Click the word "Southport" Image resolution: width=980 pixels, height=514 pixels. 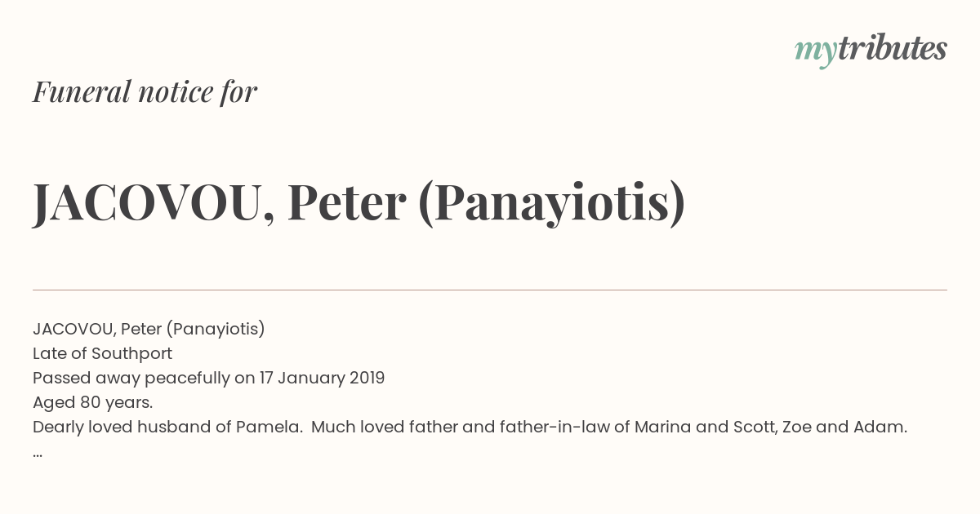pyautogui.click(x=131, y=353)
